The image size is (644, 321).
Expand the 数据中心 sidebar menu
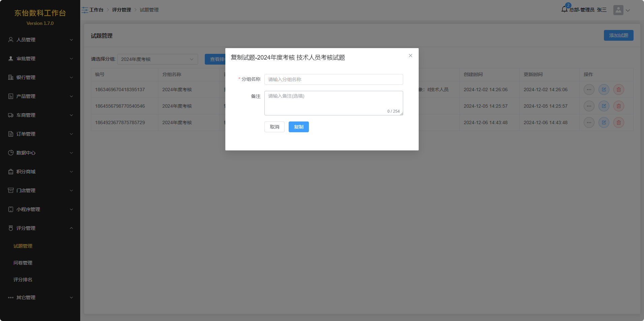40,153
